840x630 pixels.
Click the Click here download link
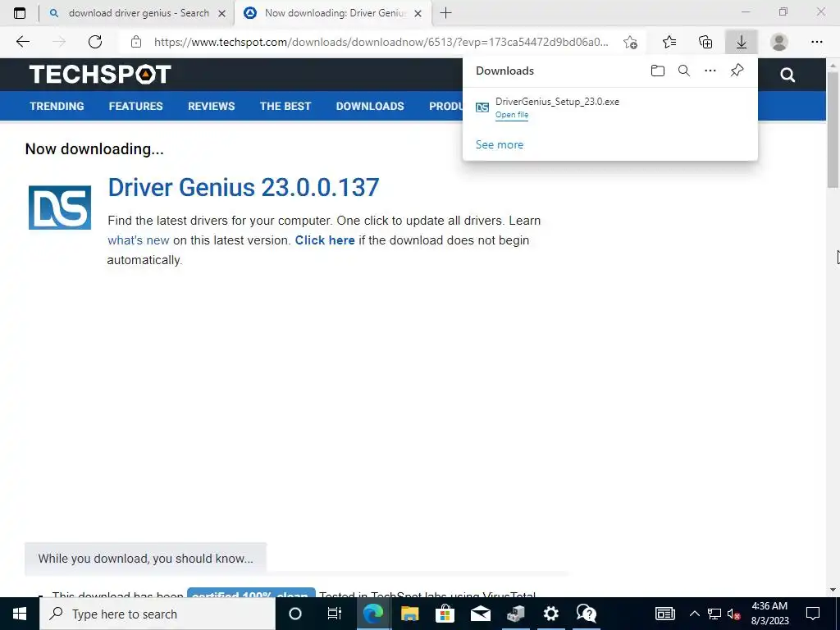(325, 240)
